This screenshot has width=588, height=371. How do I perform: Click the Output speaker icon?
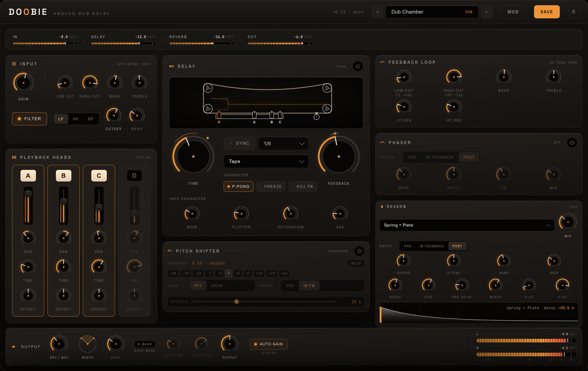[x=13, y=347]
